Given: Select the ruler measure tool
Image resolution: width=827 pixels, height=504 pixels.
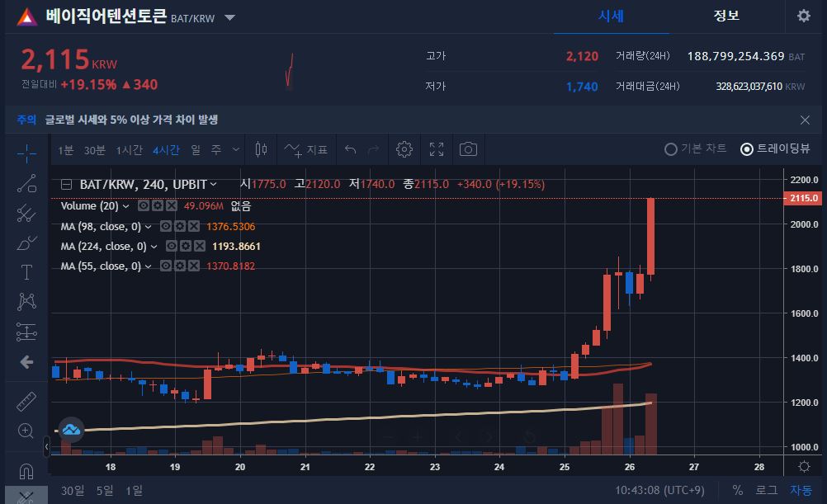Looking at the screenshot, I should pyautogui.click(x=26, y=402).
